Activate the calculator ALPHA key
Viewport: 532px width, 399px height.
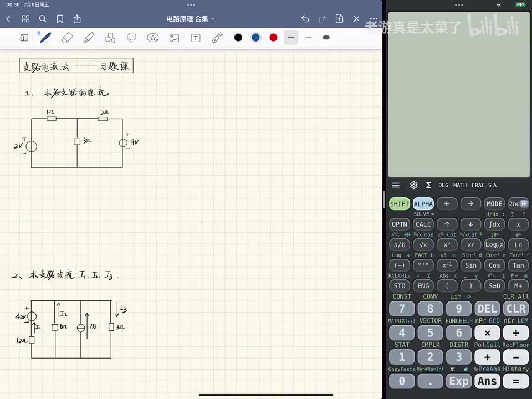click(x=423, y=204)
